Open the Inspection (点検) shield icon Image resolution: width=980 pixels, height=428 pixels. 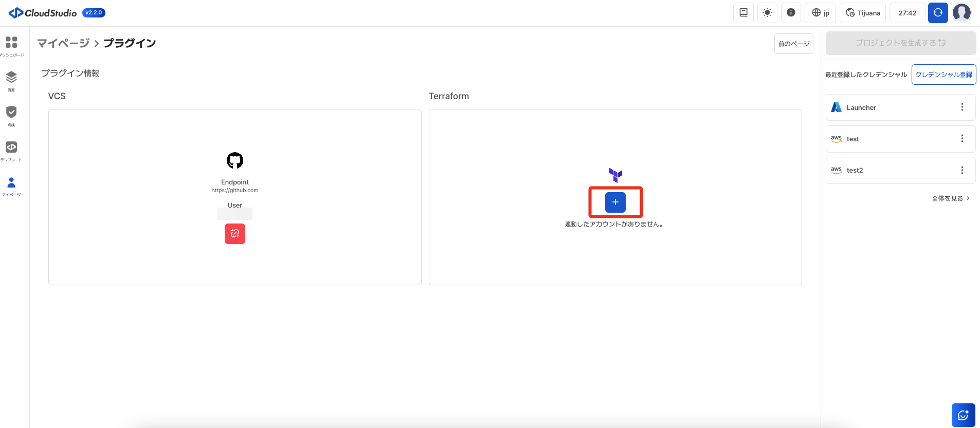(11, 113)
